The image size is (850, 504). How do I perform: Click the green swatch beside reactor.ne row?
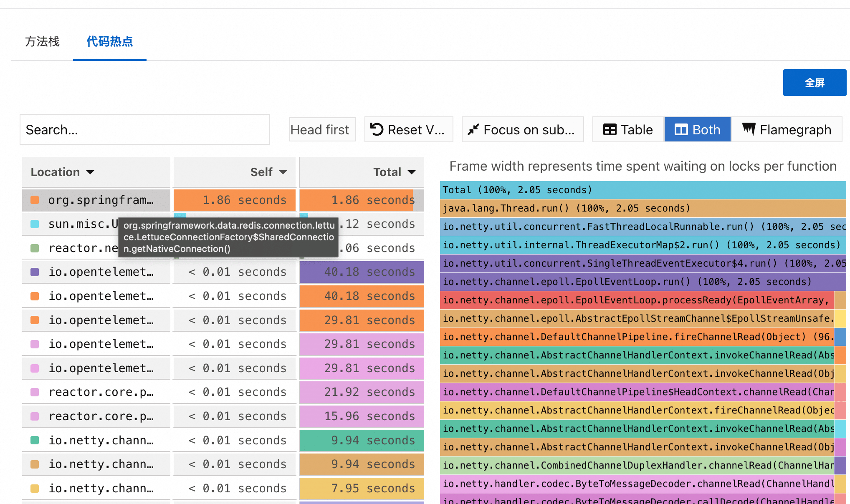[x=35, y=248]
